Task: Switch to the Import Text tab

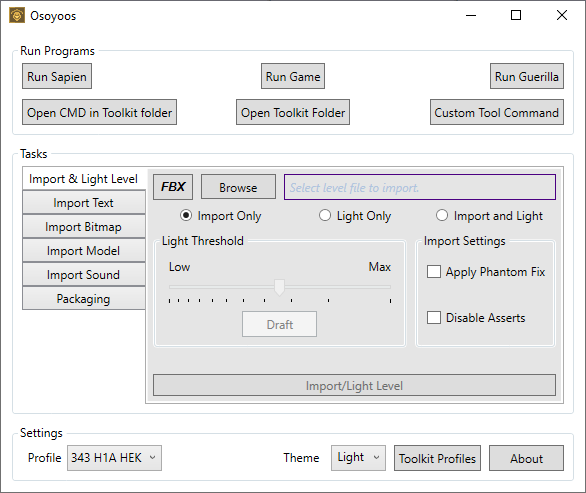Action: coord(84,203)
